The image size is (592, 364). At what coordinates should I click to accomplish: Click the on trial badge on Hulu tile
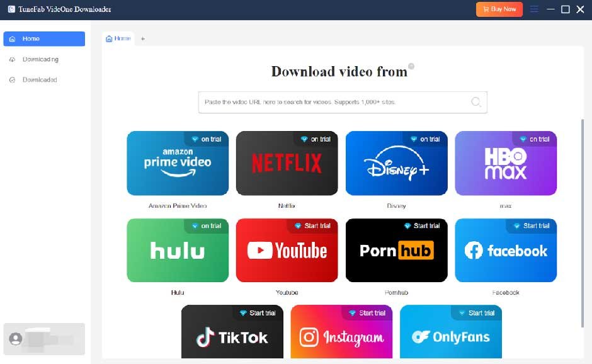pyautogui.click(x=207, y=226)
